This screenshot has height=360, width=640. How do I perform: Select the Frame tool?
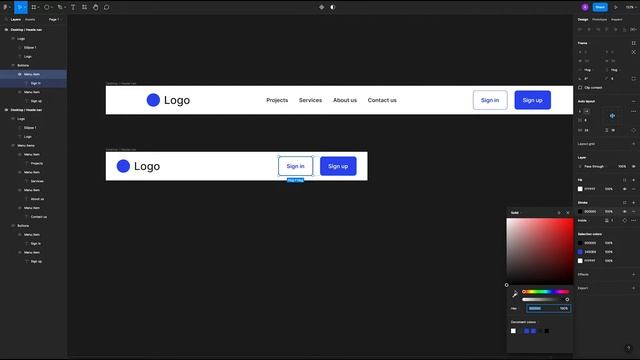[x=34, y=7]
